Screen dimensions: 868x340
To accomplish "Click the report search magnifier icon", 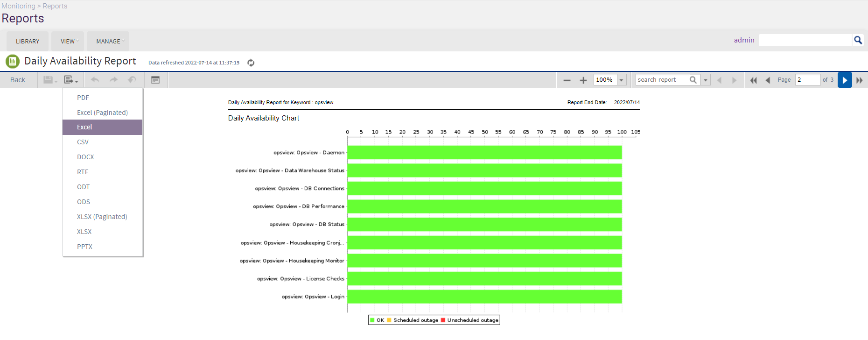I will click(x=693, y=80).
